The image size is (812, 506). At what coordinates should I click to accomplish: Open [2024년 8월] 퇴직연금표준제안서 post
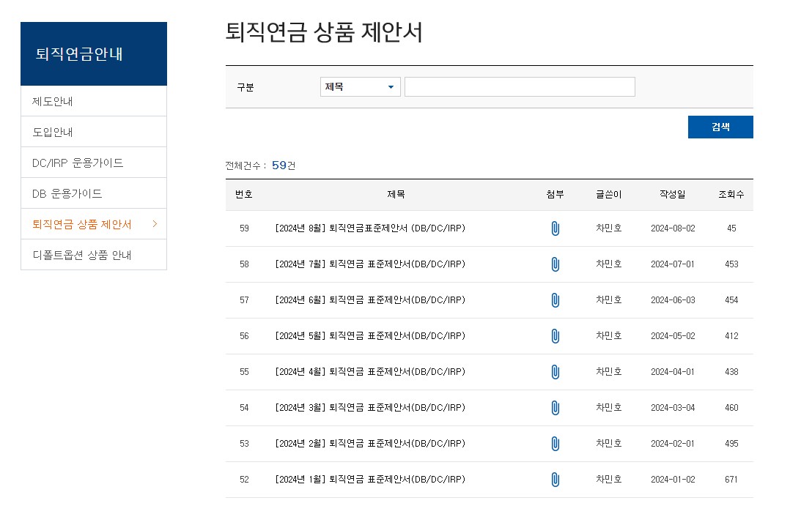[370, 228]
